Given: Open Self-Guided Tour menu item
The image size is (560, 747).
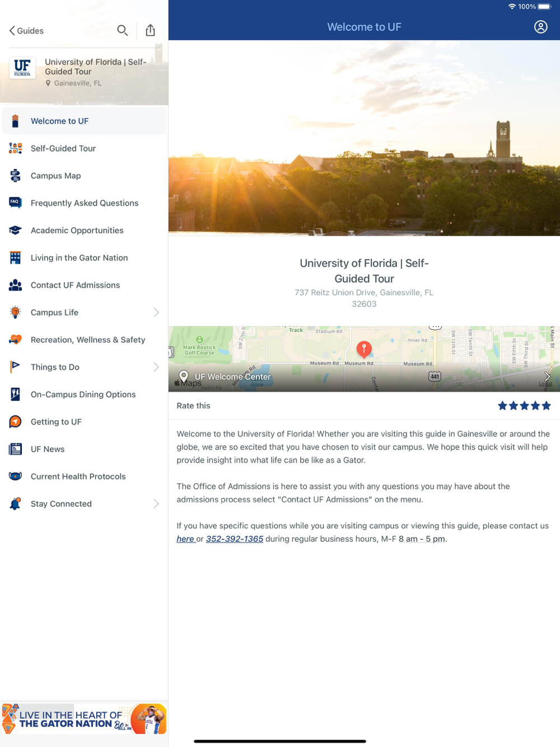Looking at the screenshot, I should pyautogui.click(x=84, y=148).
